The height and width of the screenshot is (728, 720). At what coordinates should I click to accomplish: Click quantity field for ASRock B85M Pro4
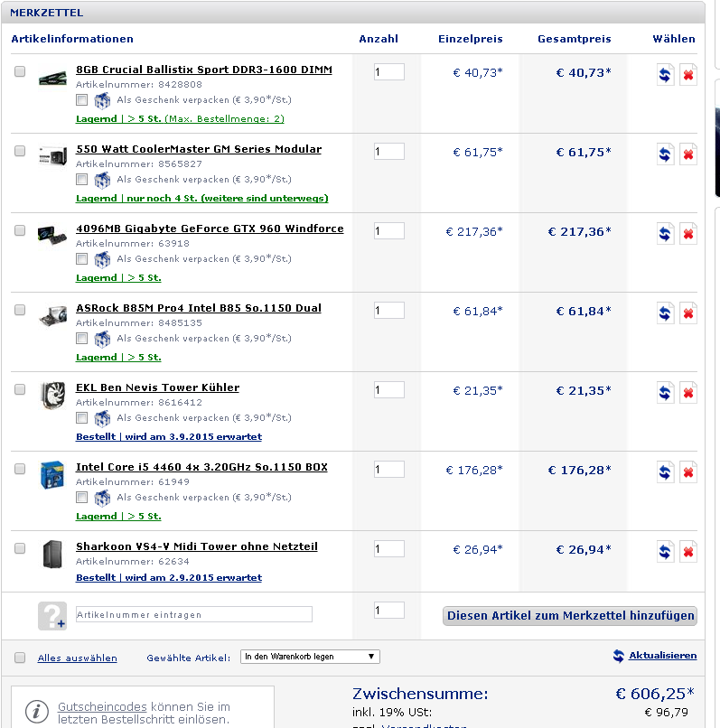point(388,311)
